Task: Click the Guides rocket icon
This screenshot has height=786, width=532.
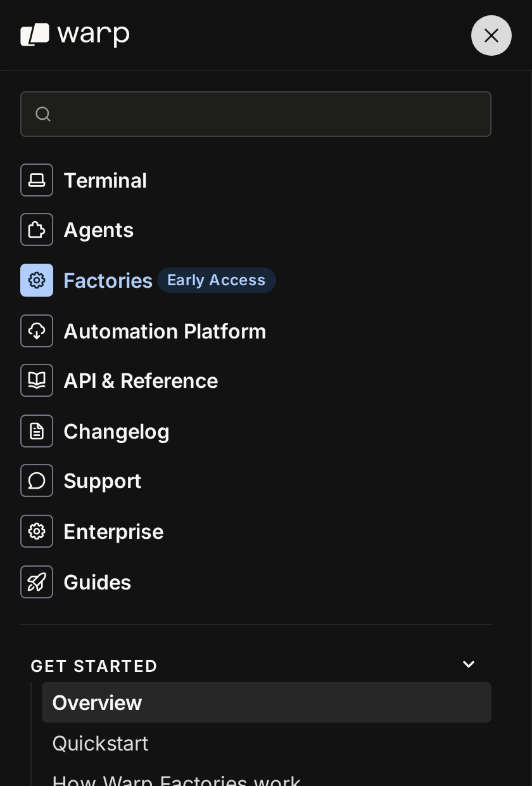Action: pyautogui.click(x=37, y=582)
